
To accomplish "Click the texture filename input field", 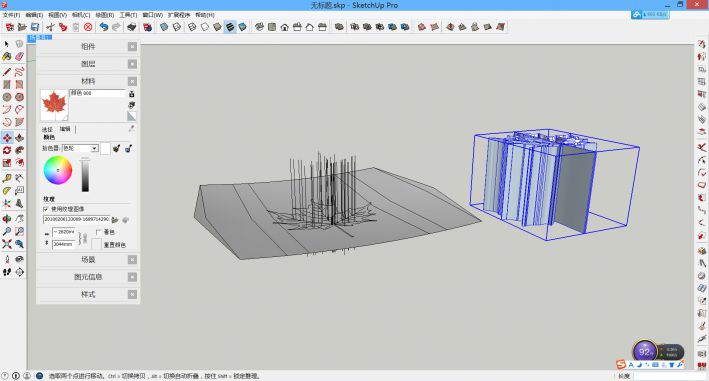I will click(x=76, y=220).
